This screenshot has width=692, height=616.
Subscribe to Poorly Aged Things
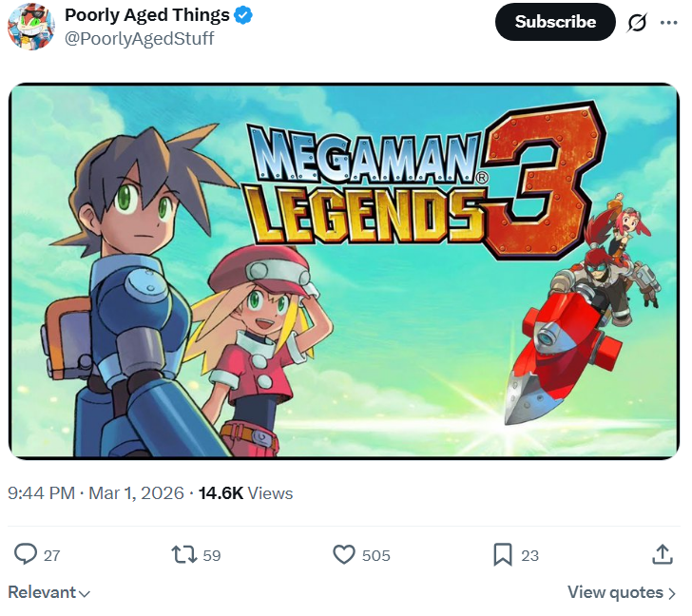[x=555, y=22]
